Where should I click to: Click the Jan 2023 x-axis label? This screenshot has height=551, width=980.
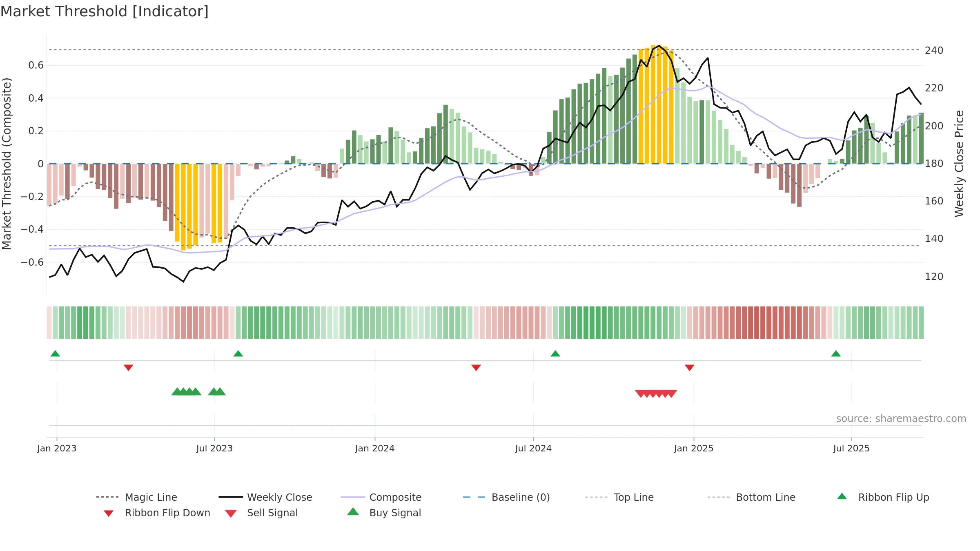click(57, 448)
